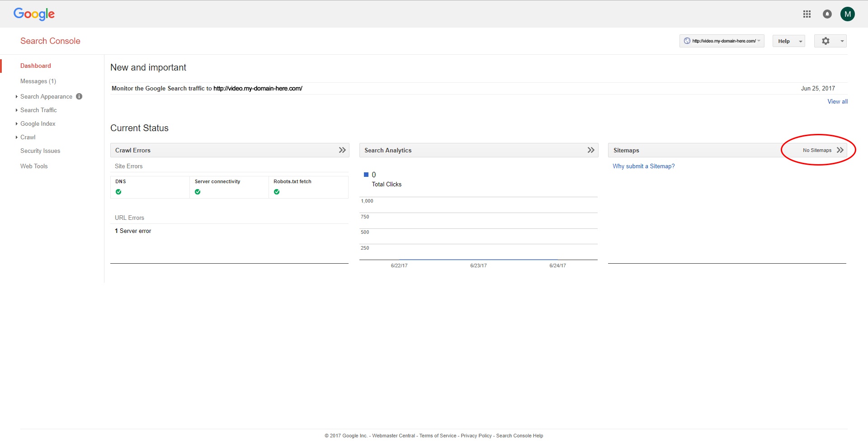Viewport: 868px width, 441px height.
Task: Click Robots.txt fetch green check status
Action: coord(277,192)
